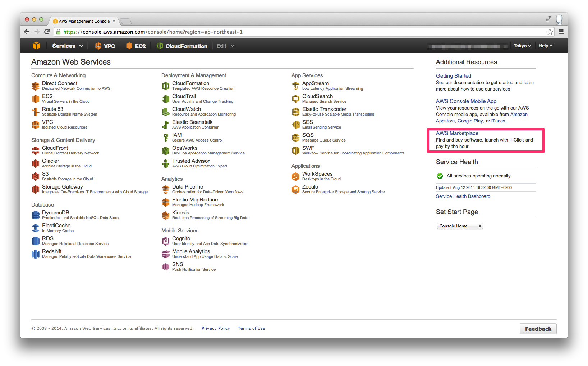588x366 pixels.
Task: Open the Privacy Policy link
Action: 216,328
